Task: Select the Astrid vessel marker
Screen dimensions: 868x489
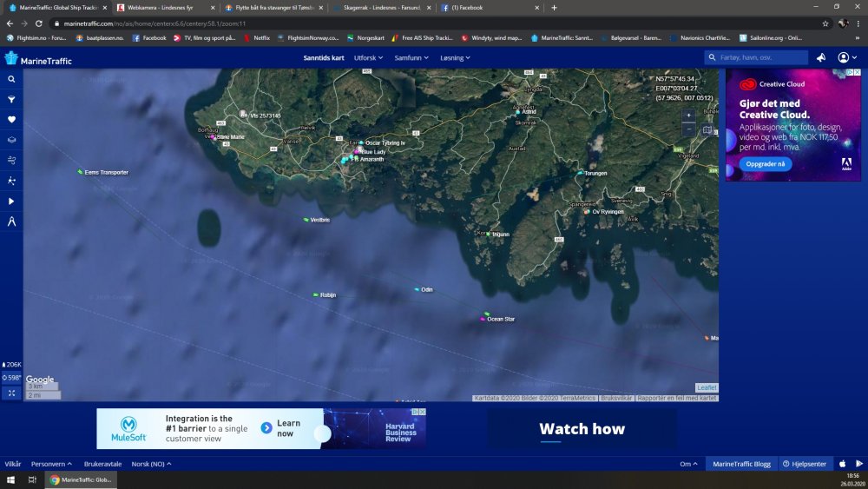Action: tap(518, 112)
